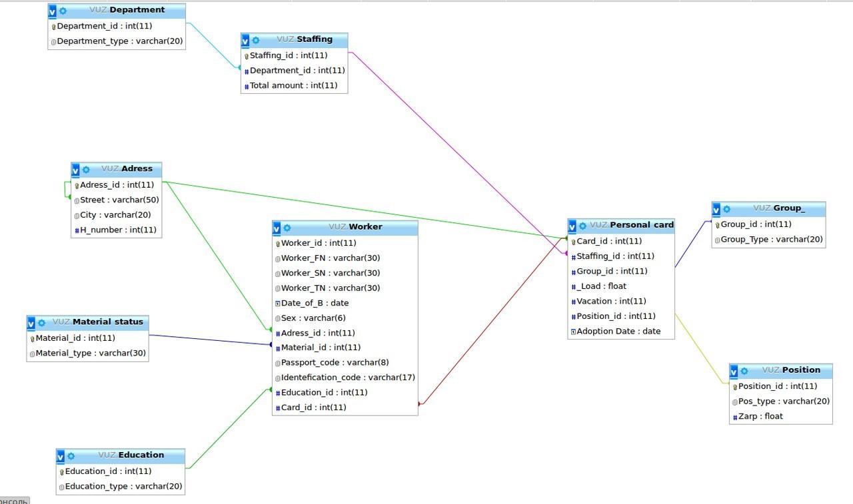Select the VUZ.Material status table title
Image resolution: width=853 pixels, height=504 pixels.
tap(97, 322)
